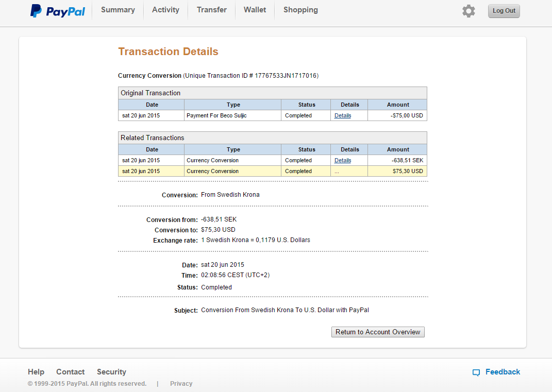Select the 'Payment For Beco Suljic' cell
This screenshot has width=552, height=392.
[232, 115]
